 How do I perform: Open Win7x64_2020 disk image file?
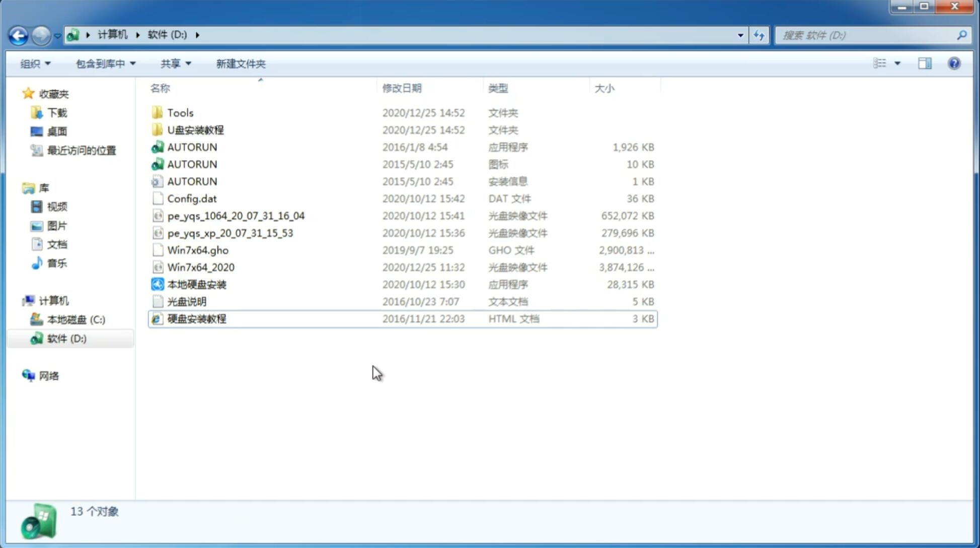[x=200, y=267]
